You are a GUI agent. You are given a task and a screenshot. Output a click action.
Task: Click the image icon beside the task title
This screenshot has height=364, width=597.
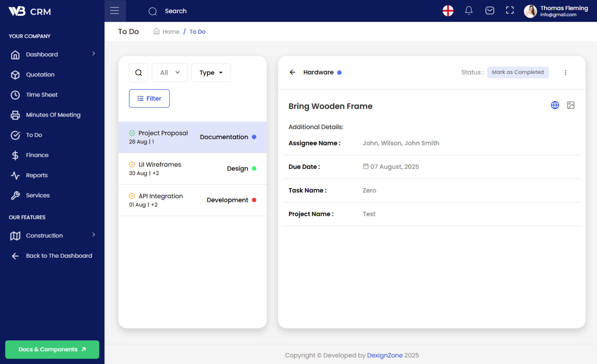[570, 105]
